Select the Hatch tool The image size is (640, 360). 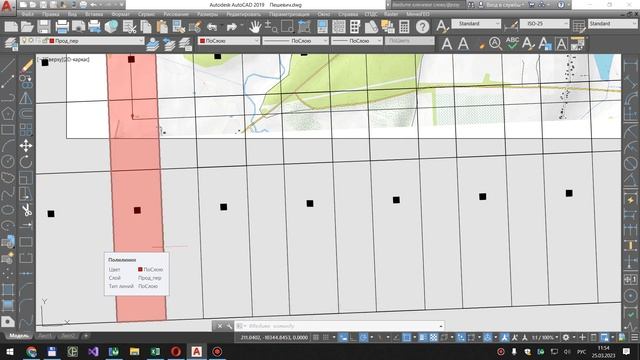(8, 290)
